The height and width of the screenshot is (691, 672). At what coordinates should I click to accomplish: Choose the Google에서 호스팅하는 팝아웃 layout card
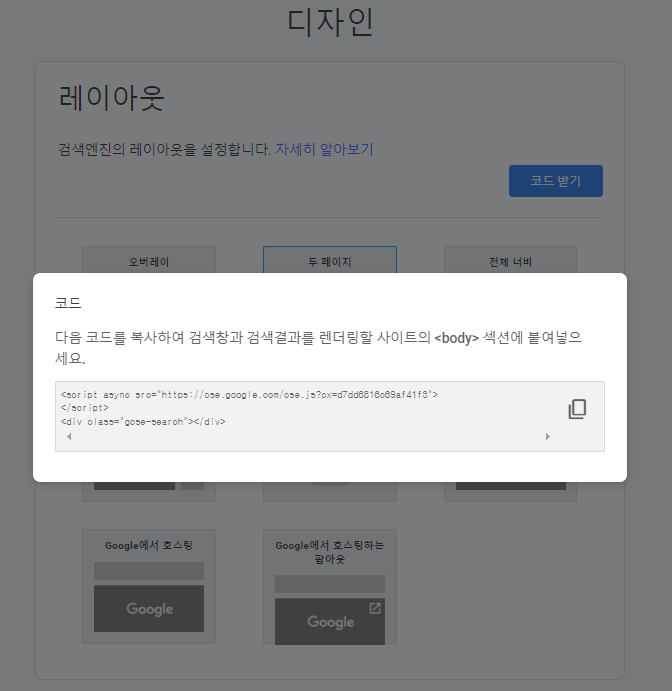(330, 586)
